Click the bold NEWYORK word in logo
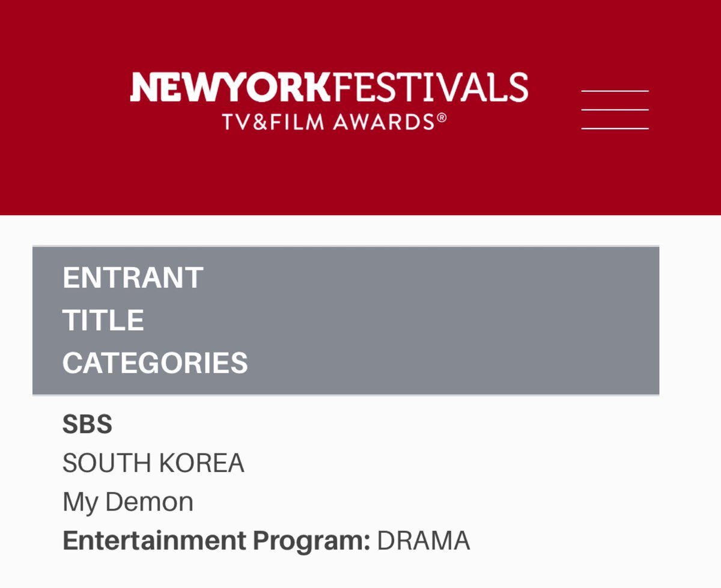The image size is (721, 588). [230, 87]
